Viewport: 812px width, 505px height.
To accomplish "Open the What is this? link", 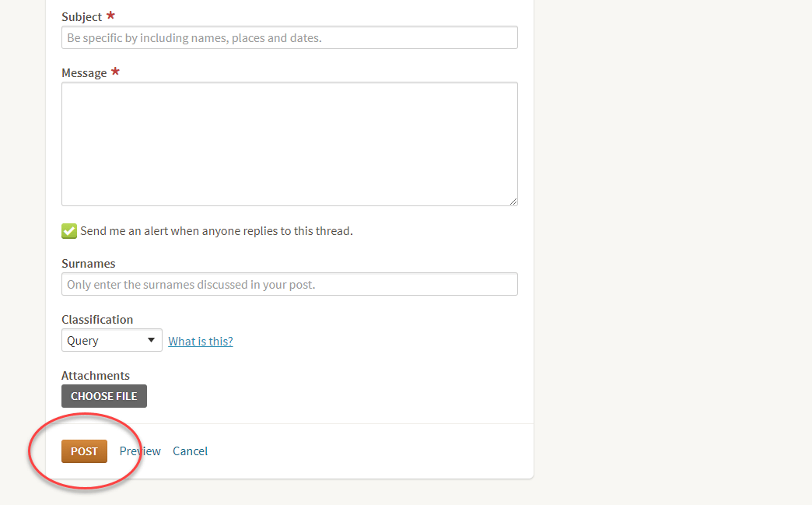I will (200, 341).
